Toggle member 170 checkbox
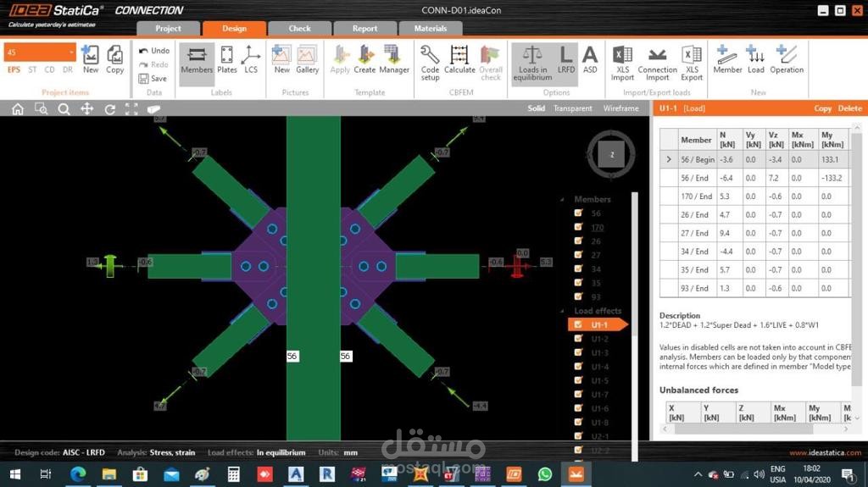The width and height of the screenshot is (868, 487). 578,227
